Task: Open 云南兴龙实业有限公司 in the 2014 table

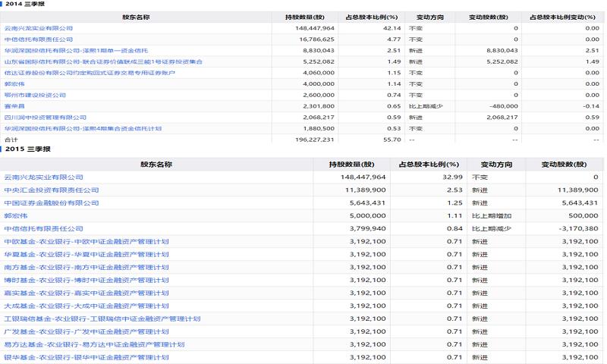Action: (42, 28)
